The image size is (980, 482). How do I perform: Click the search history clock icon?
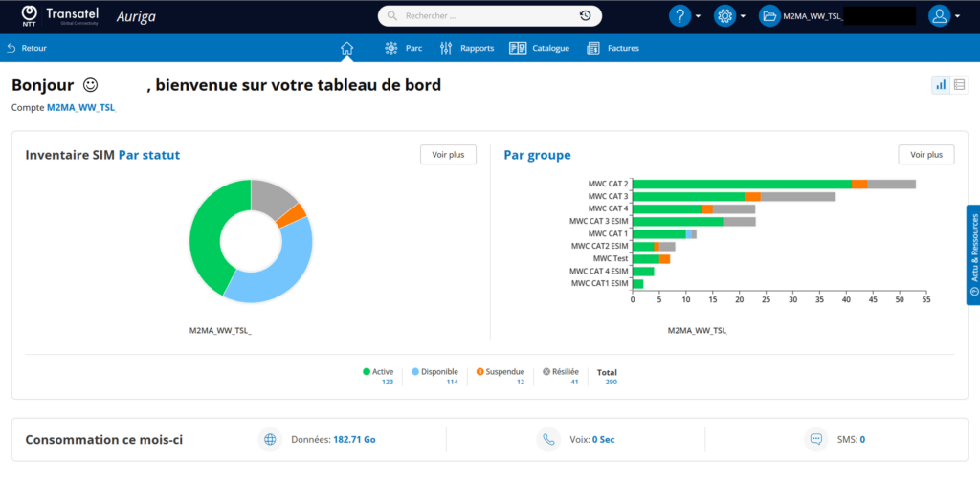[x=585, y=16]
